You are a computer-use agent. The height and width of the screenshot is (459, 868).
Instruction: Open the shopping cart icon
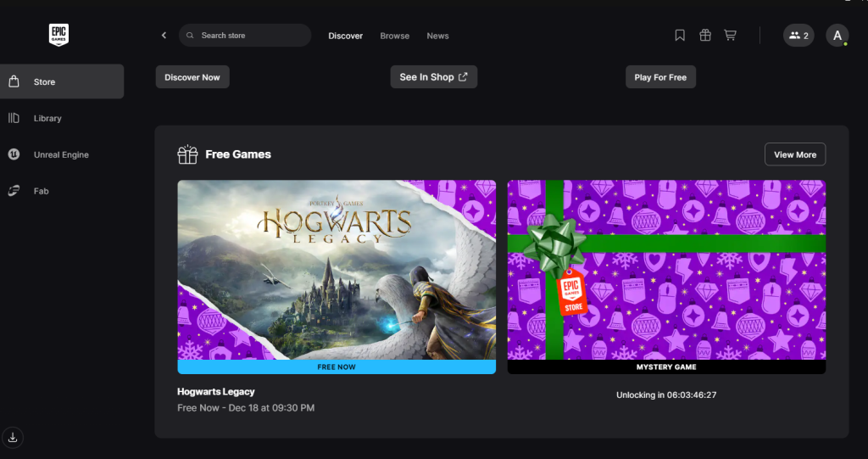pyautogui.click(x=730, y=36)
